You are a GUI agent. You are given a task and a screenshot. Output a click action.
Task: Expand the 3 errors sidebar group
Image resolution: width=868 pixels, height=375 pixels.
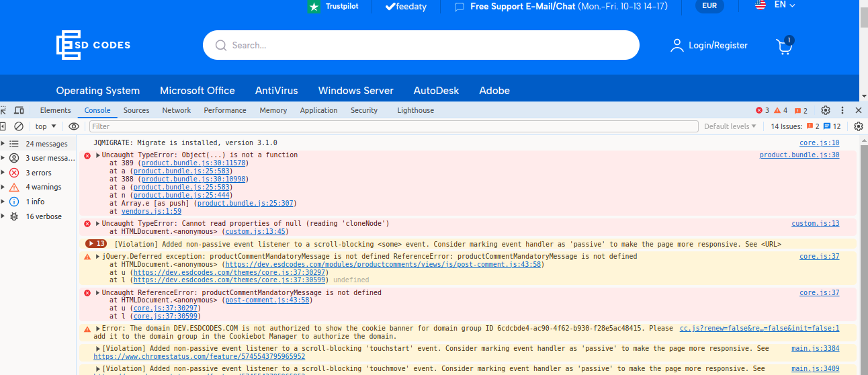coord(38,173)
